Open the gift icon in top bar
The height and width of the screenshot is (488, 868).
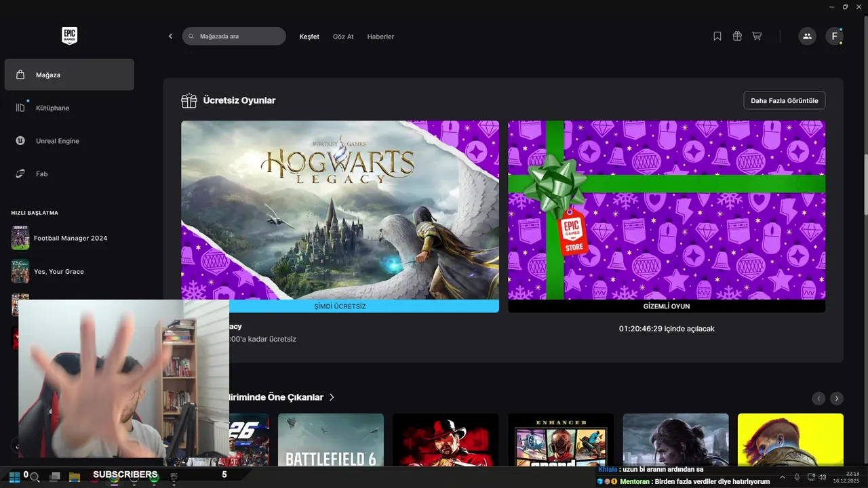click(737, 36)
